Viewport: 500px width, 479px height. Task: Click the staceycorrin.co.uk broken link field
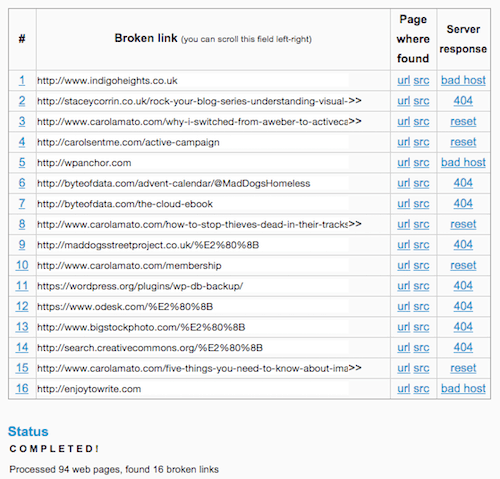click(193, 101)
